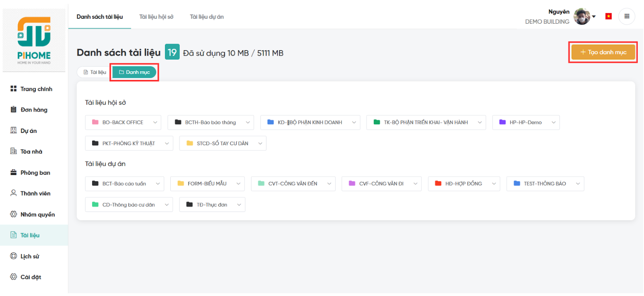Expand the FORM-BIỂU MẪU folder chevron
This screenshot has width=644, height=296.
click(238, 184)
